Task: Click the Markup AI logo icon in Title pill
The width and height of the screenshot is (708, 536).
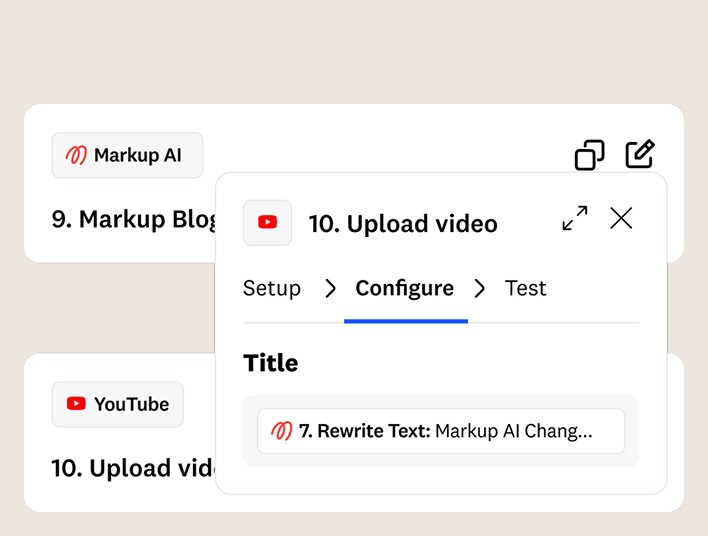Action: click(281, 431)
